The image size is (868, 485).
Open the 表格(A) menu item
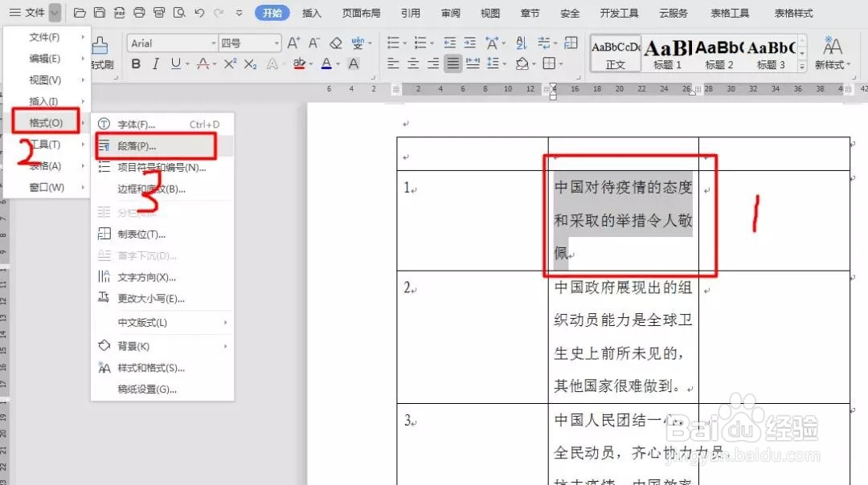pos(46,165)
